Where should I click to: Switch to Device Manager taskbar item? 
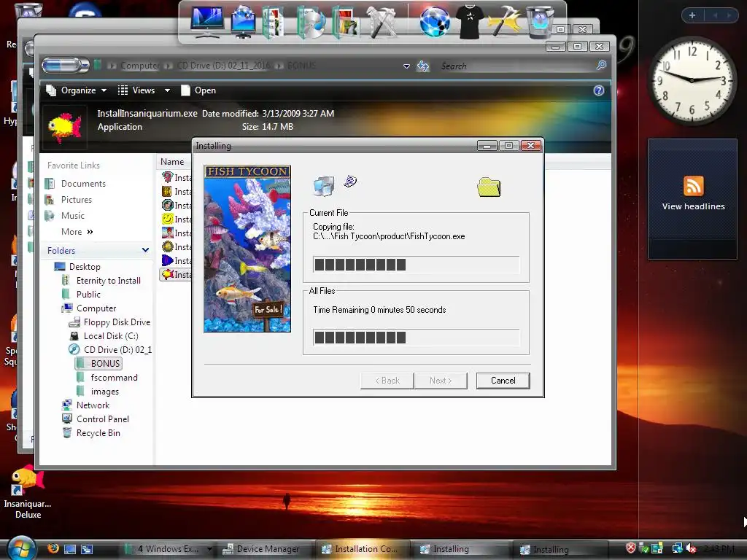[x=263, y=549]
